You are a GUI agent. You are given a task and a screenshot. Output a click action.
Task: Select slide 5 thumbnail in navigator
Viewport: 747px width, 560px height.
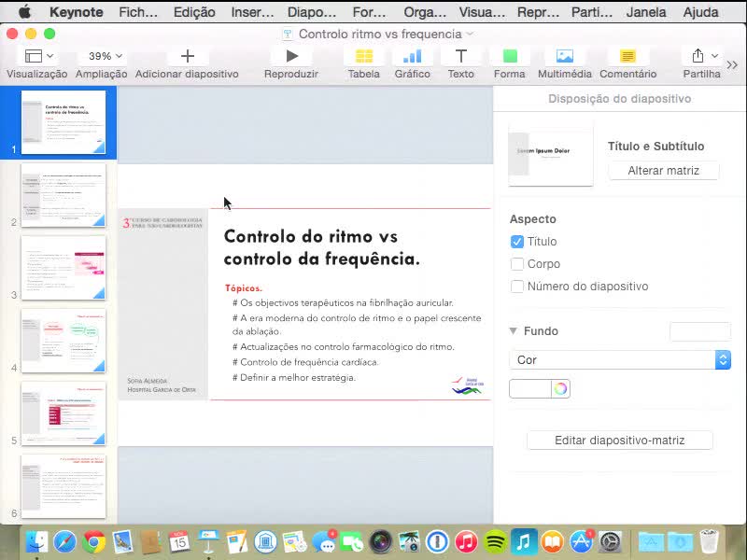coord(63,413)
